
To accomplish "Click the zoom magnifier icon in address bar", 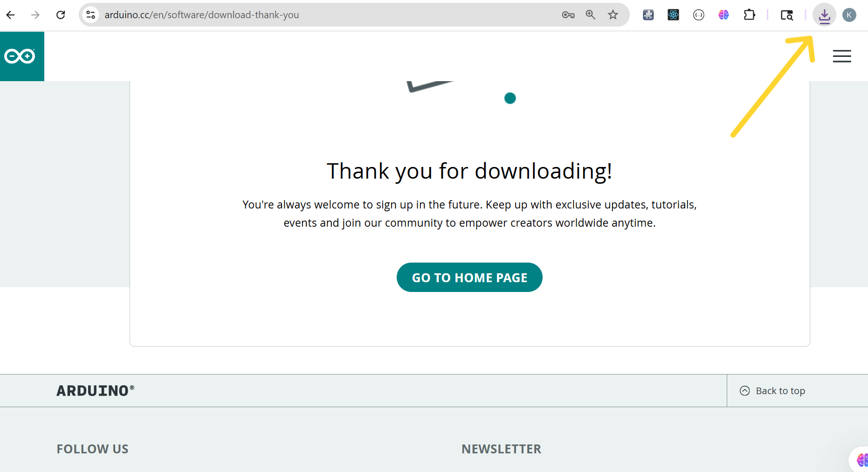I will tap(591, 15).
